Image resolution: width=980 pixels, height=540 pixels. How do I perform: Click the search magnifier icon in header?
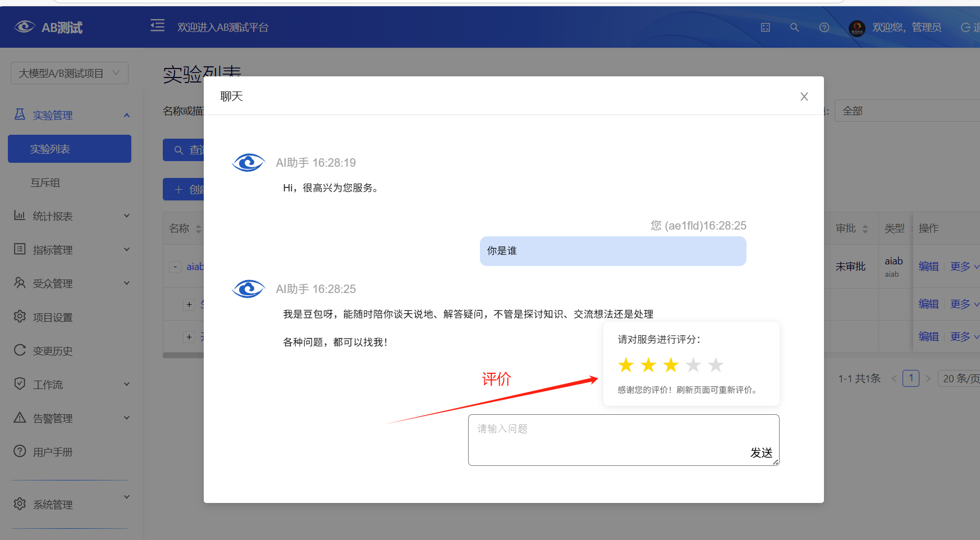pos(794,28)
